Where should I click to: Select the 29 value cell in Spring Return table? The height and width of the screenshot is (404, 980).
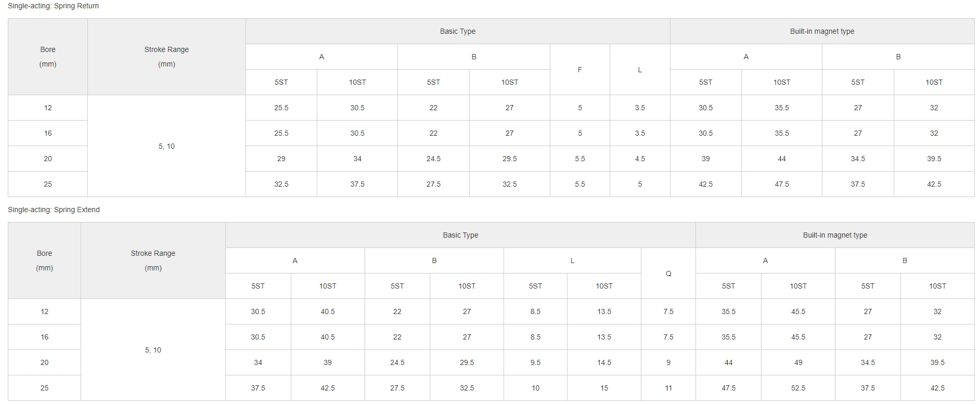(281, 159)
